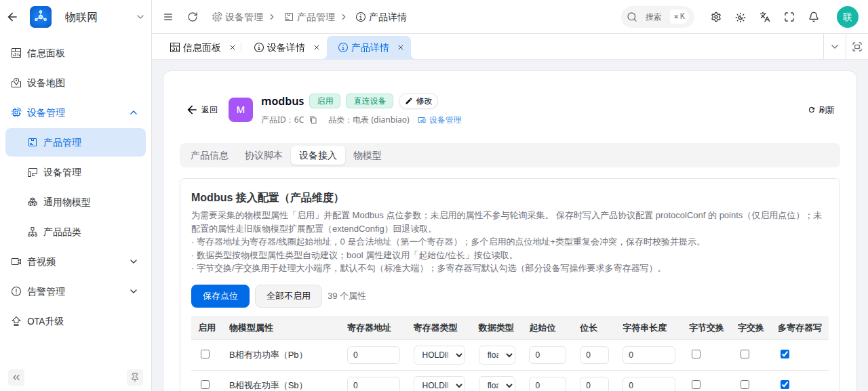Click 字符串长度 field for B相有功功率
Screen dimensions: 868x391
click(x=649, y=355)
